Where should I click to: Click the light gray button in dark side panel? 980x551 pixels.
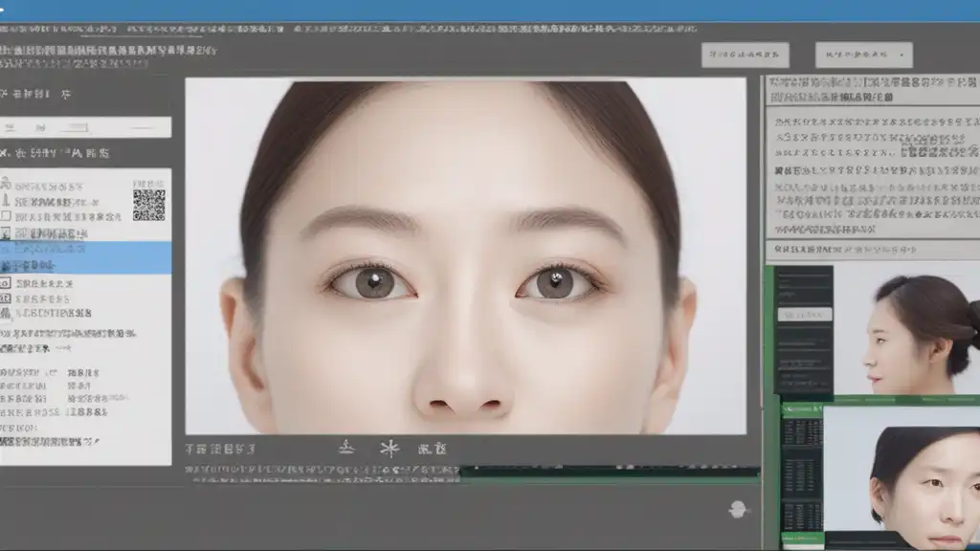tap(804, 315)
